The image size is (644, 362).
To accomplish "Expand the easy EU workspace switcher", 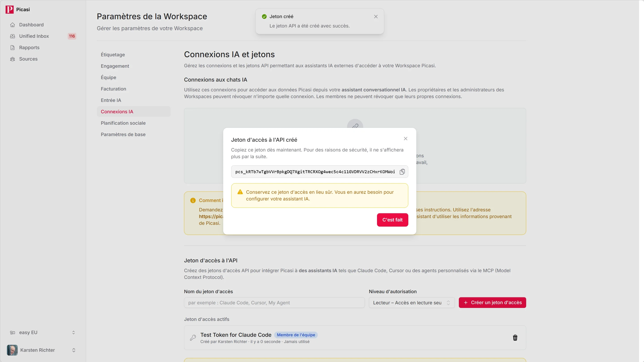I will 43,333.
